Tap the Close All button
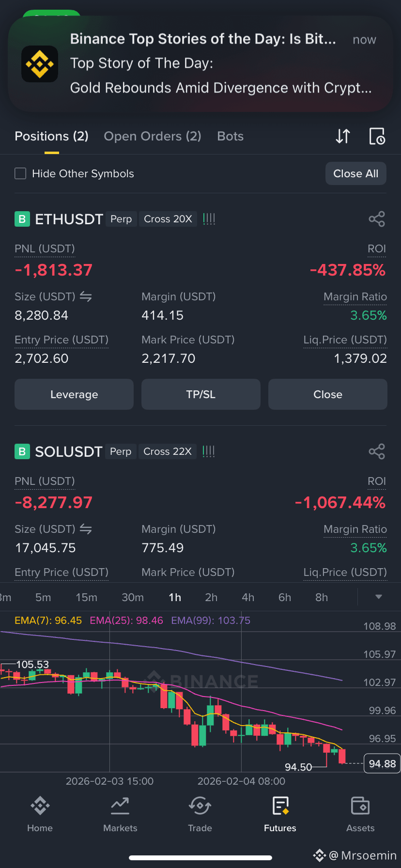The image size is (401, 868). pyautogui.click(x=356, y=173)
